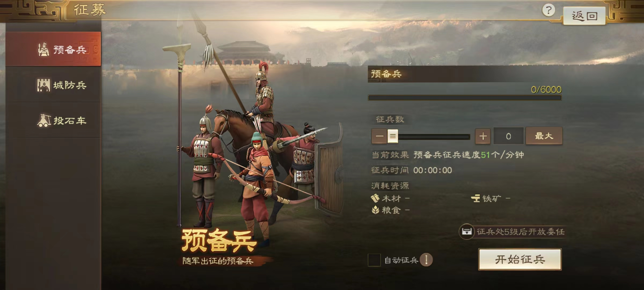Switch to the 投石车 tab
The width and height of the screenshot is (644, 290).
pos(53,121)
